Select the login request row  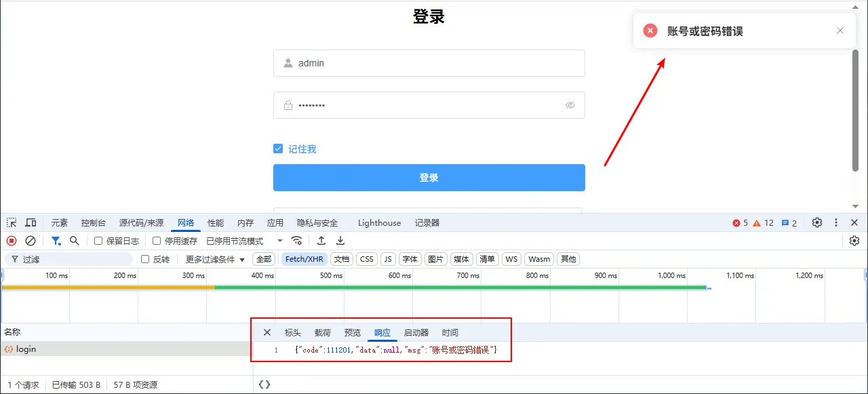(x=126, y=349)
